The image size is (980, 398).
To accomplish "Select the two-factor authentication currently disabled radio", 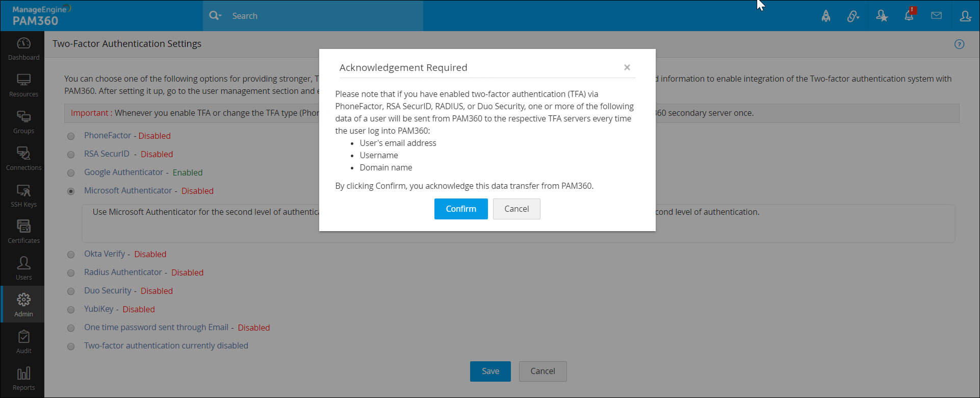I will pyautogui.click(x=71, y=346).
